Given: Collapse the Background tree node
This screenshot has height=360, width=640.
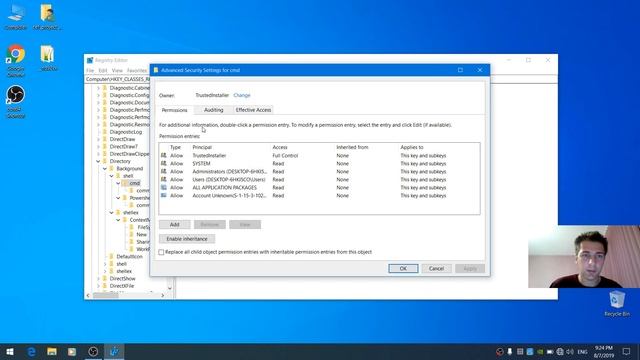Looking at the screenshot, I should (x=105, y=169).
